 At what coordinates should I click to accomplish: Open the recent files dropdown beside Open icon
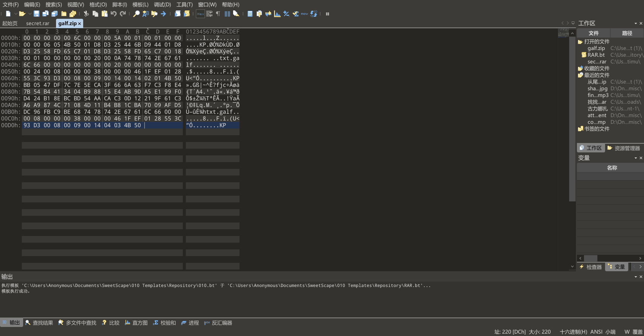coord(30,14)
